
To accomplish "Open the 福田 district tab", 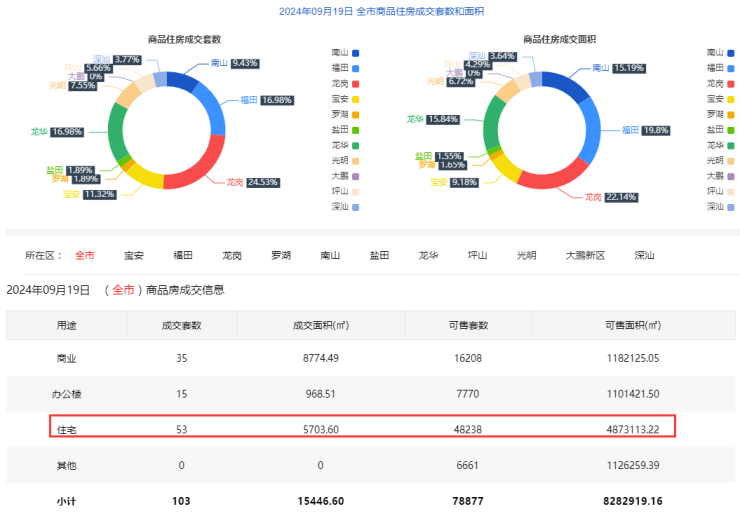I will 183,255.
